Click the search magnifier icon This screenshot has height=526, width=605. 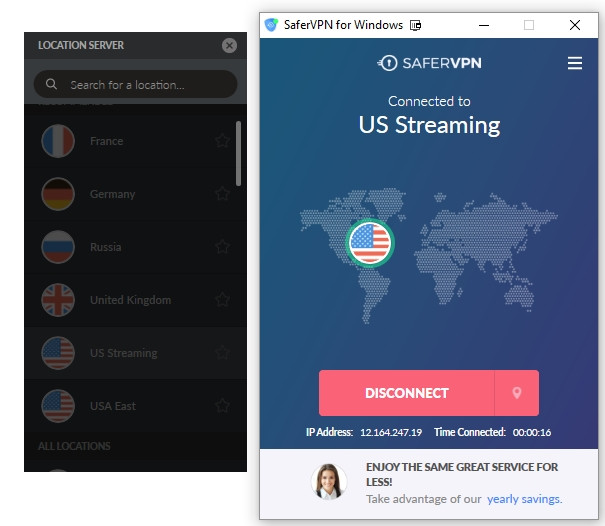tap(52, 85)
